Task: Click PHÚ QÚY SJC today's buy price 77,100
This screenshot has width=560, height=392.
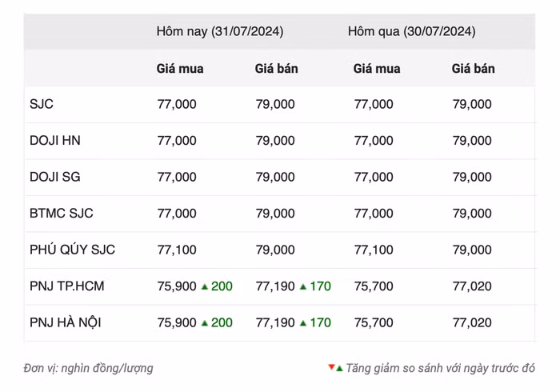Action: [x=177, y=250]
